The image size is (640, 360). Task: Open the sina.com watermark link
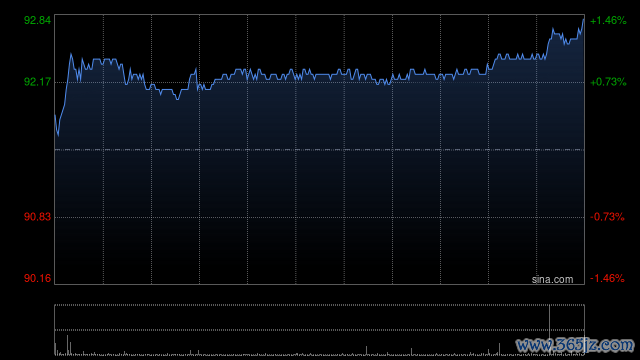(x=552, y=279)
